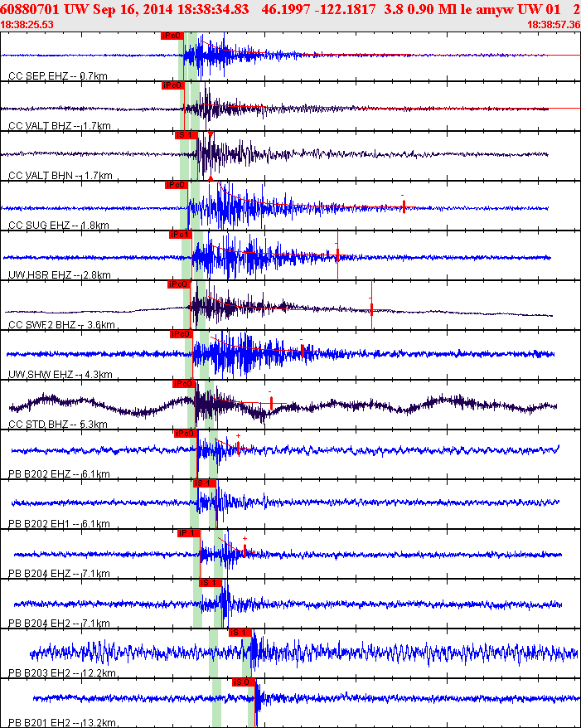Click the 'CC SEP EHZ -- 0.7km' label

pos(58,76)
